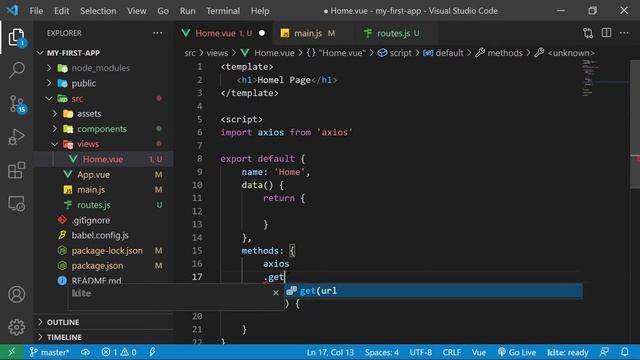The height and width of the screenshot is (360, 640).
Task: Open editor More Actions ellipsis
Action: click(x=624, y=33)
